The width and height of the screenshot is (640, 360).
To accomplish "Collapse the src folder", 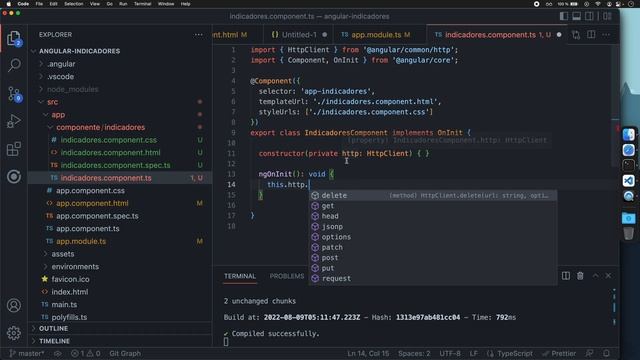I will pos(52,102).
